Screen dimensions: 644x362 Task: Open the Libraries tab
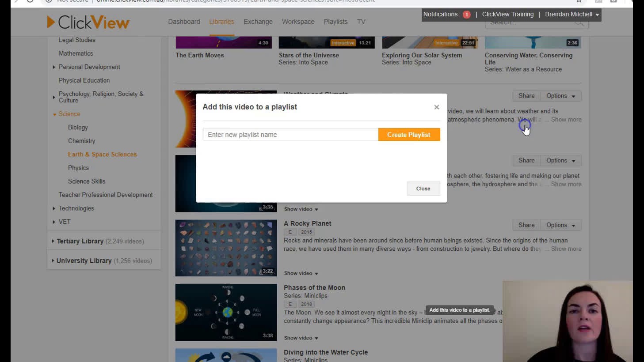221,22
